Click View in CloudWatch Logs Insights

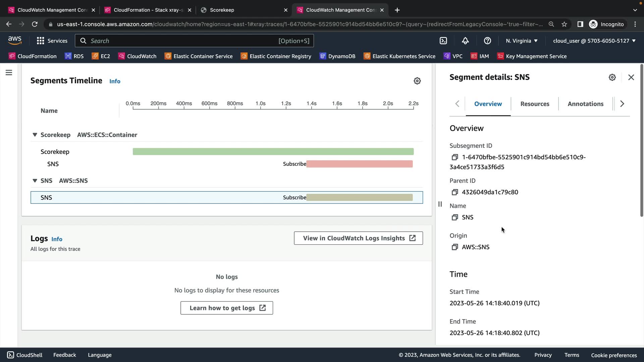(358, 238)
